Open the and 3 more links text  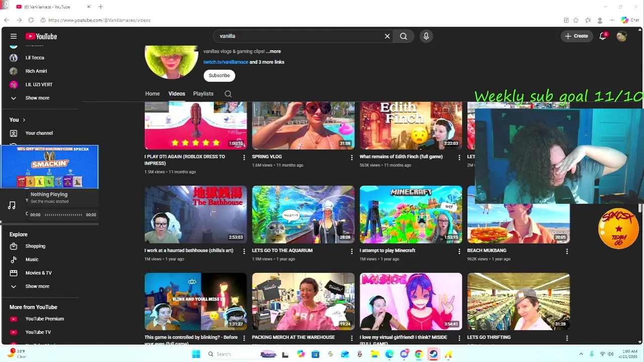pos(267,62)
